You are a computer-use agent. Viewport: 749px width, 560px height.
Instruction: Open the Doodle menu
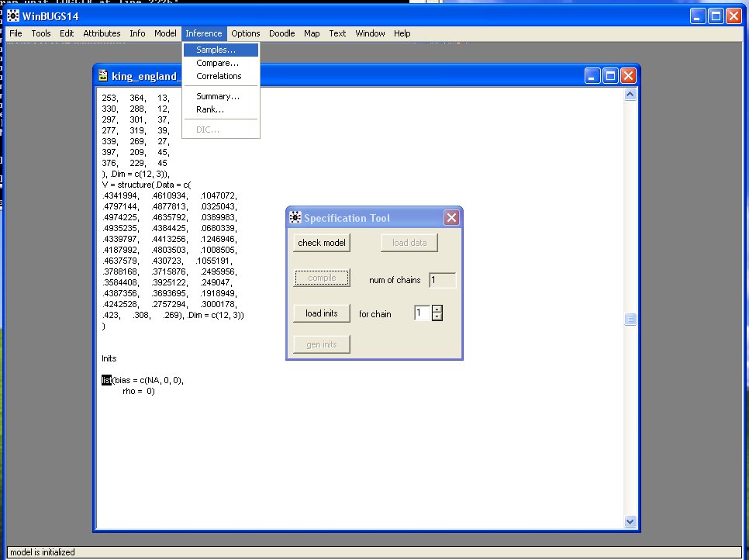[x=282, y=33]
